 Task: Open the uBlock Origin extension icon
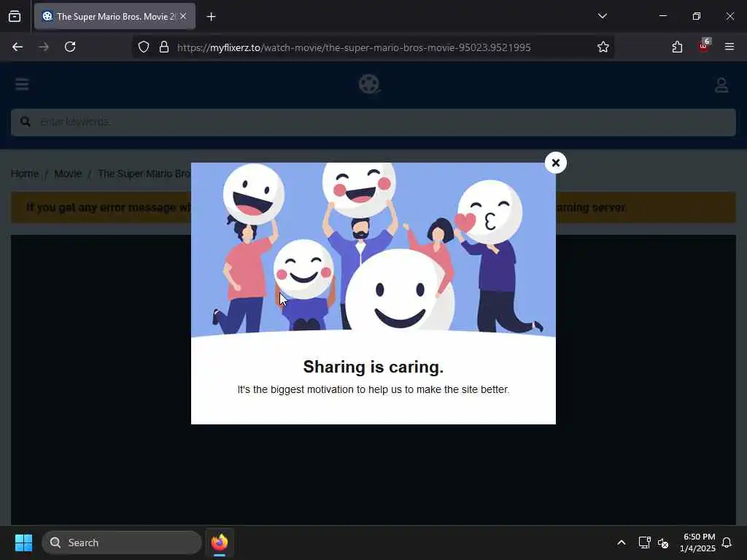pyautogui.click(x=704, y=46)
